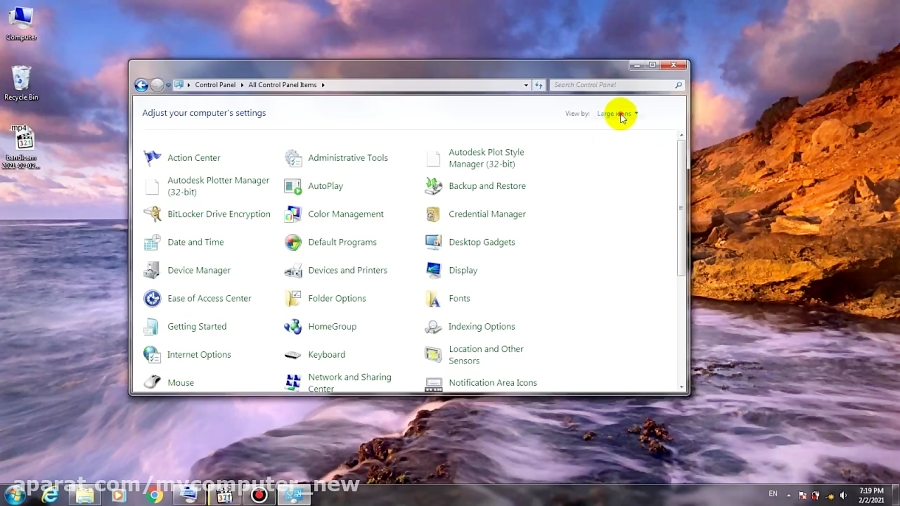Open the Ease of Access Center icon
The image size is (900, 506).
pos(152,298)
